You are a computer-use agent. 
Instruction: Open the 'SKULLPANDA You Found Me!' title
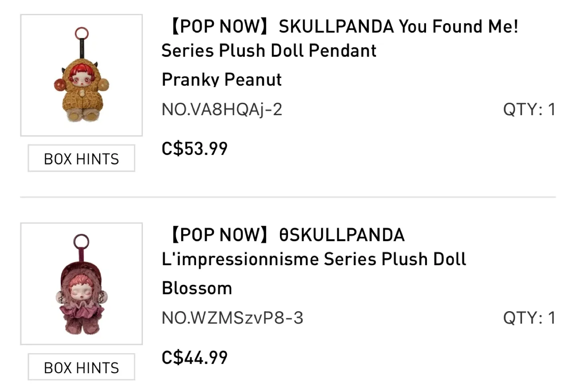pyautogui.click(x=398, y=26)
